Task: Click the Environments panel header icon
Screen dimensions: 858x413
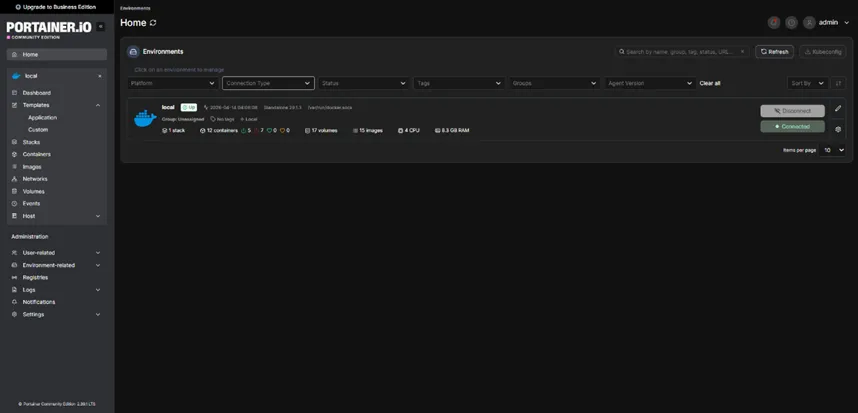Action: [133, 51]
